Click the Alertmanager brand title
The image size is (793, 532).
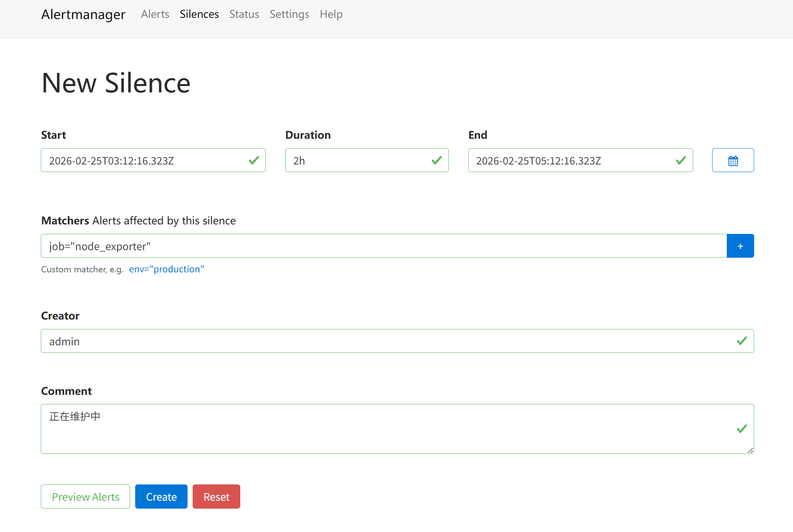click(x=83, y=14)
